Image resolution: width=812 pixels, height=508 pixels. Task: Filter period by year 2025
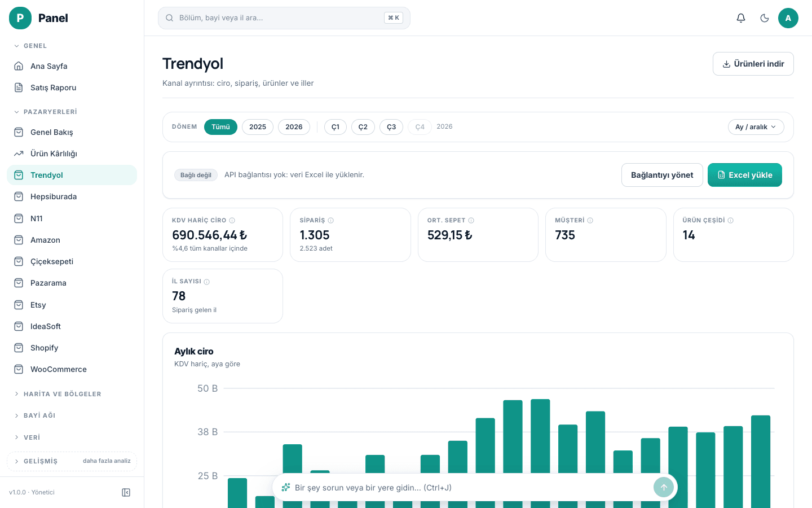click(x=258, y=127)
